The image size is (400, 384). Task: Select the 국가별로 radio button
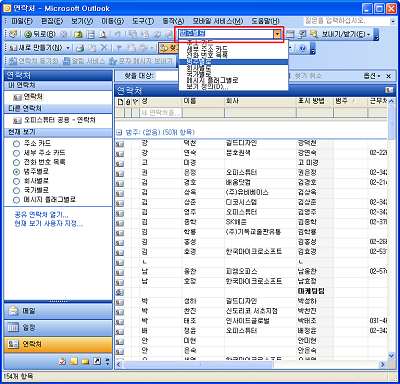[x=16, y=190]
